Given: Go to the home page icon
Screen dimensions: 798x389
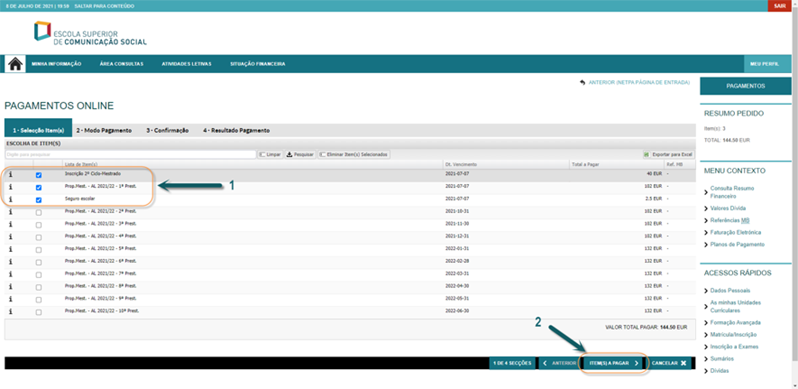Looking at the screenshot, I should 15,64.
